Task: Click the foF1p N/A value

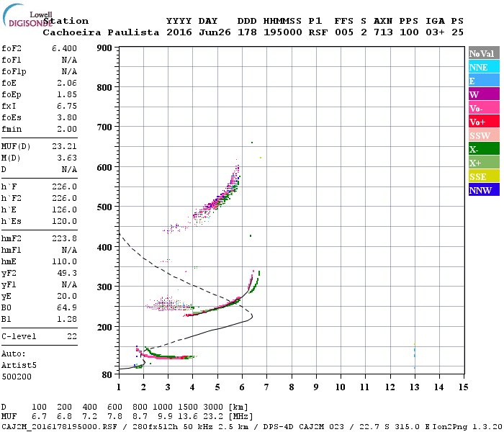Action: (69, 72)
